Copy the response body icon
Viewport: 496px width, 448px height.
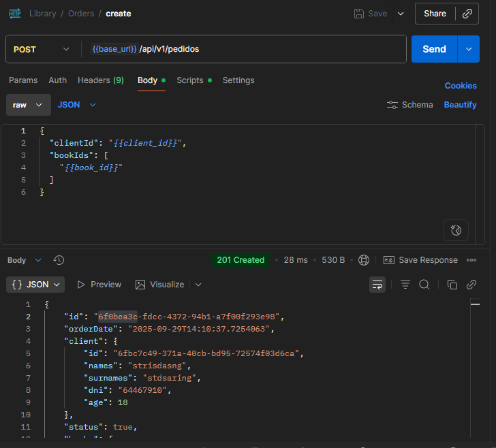coord(452,285)
